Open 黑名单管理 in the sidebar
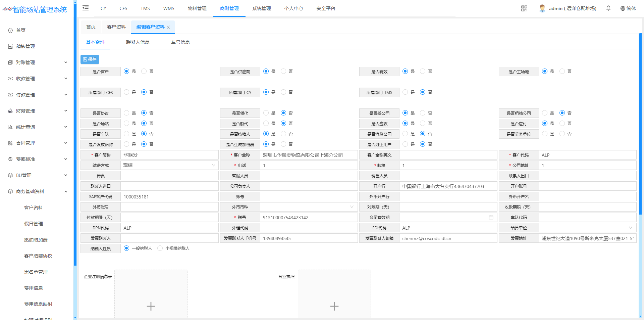The image size is (644, 320). pos(36,272)
